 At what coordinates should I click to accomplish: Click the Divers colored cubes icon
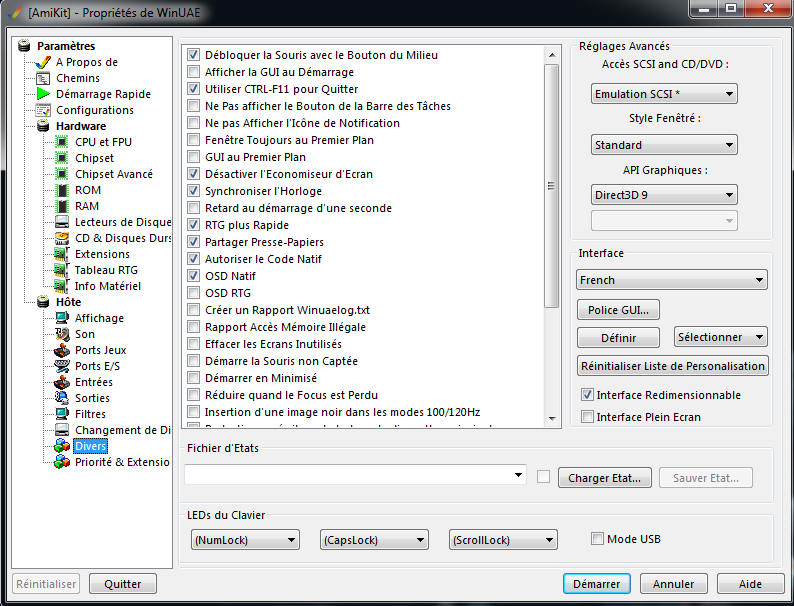(x=62, y=446)
